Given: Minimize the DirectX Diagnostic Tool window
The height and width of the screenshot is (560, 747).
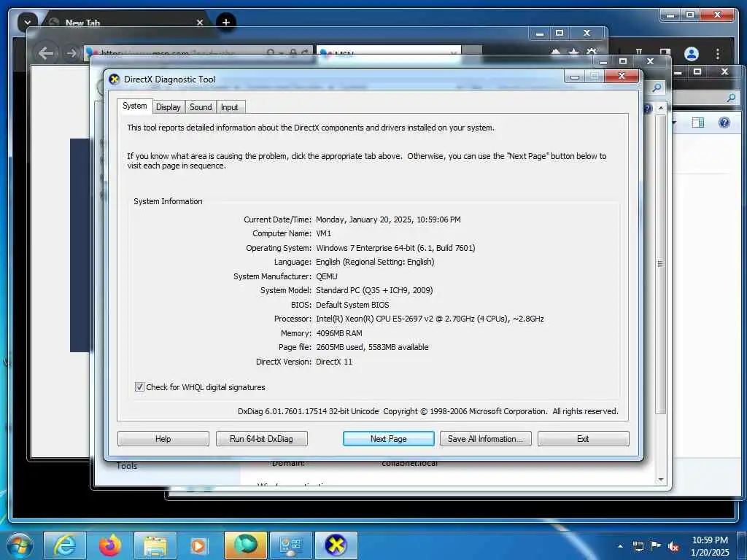Looking at the screenshot, I should 575,76.
